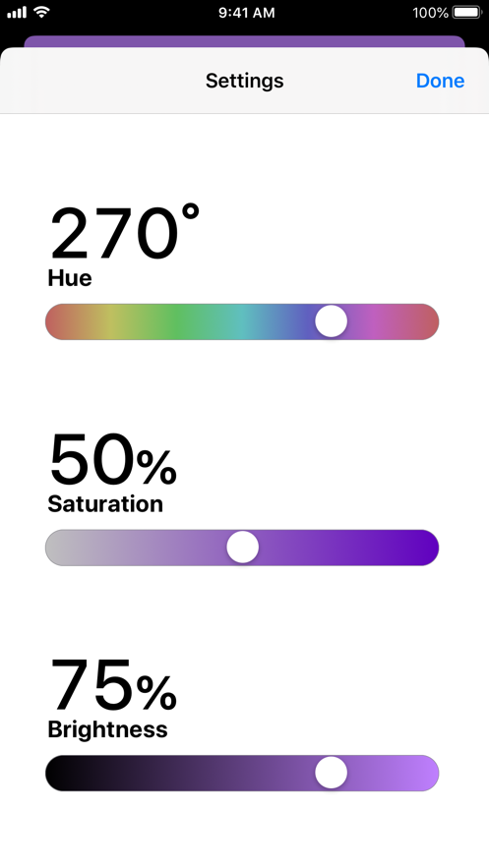Click the battery icon in status bar
Screen dimensions: 489x868
[x=467, y=12]
